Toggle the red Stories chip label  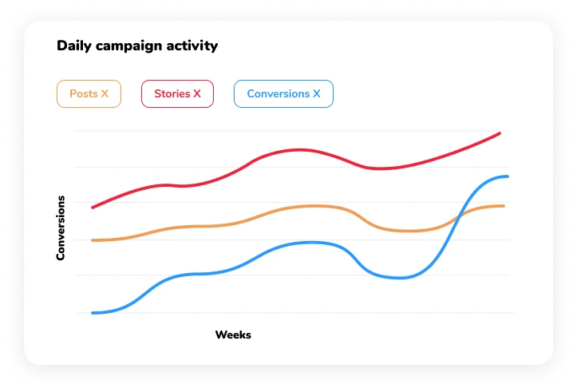(172, 94)
